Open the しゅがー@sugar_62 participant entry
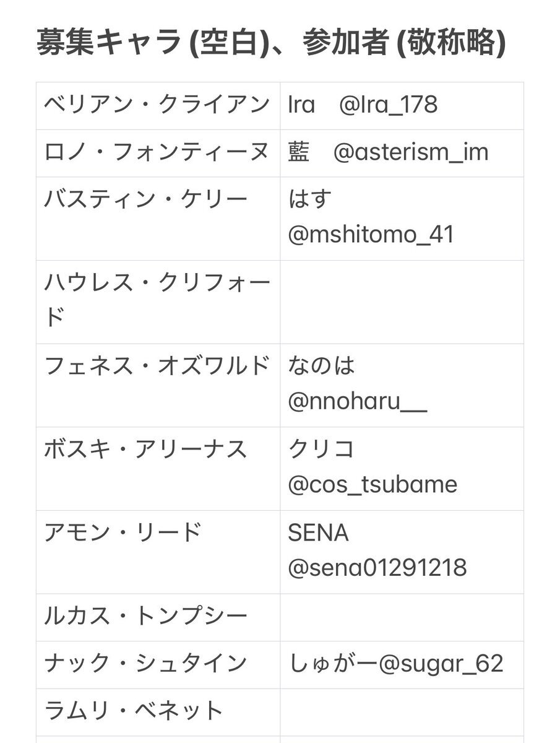Viewport: 560px width, 743px height. (396, 664)
